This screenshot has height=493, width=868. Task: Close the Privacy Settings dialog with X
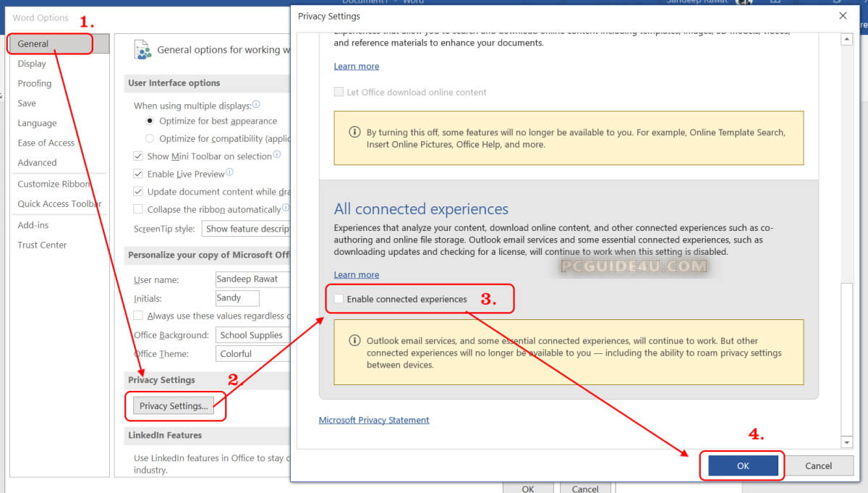[843, 16]
